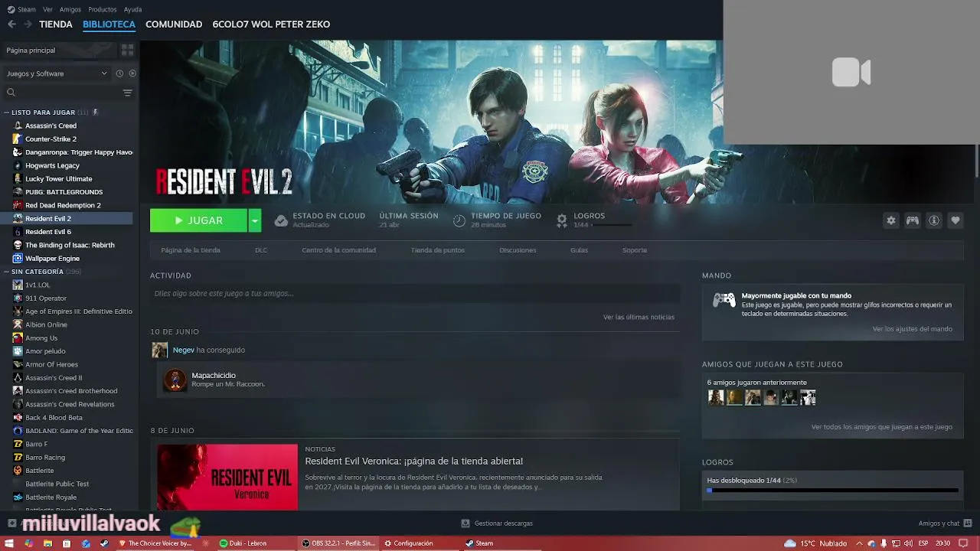
Task: Go to the Tienda tab
Action: [x=56, y=24]
